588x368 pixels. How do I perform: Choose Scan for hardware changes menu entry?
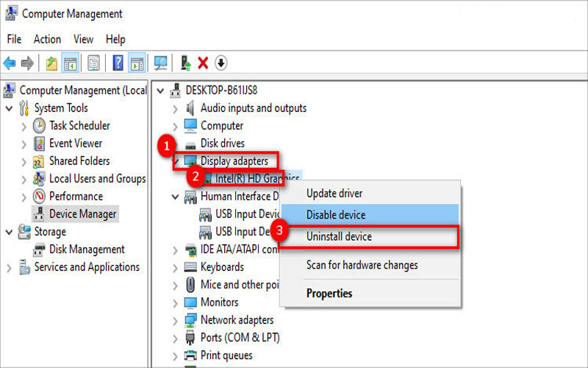click(370, 265)
